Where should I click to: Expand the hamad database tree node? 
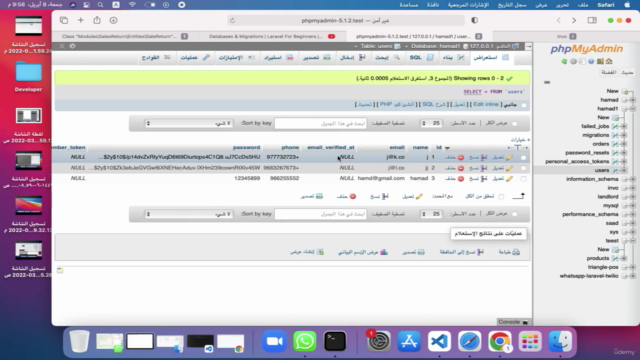tap(632, 100)
